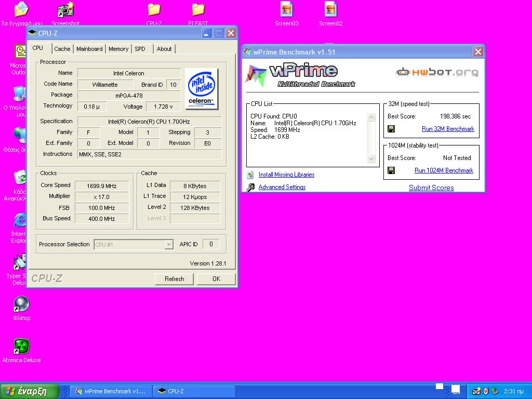
Task: Click Advanced Settings link
Action: [282, 187]
